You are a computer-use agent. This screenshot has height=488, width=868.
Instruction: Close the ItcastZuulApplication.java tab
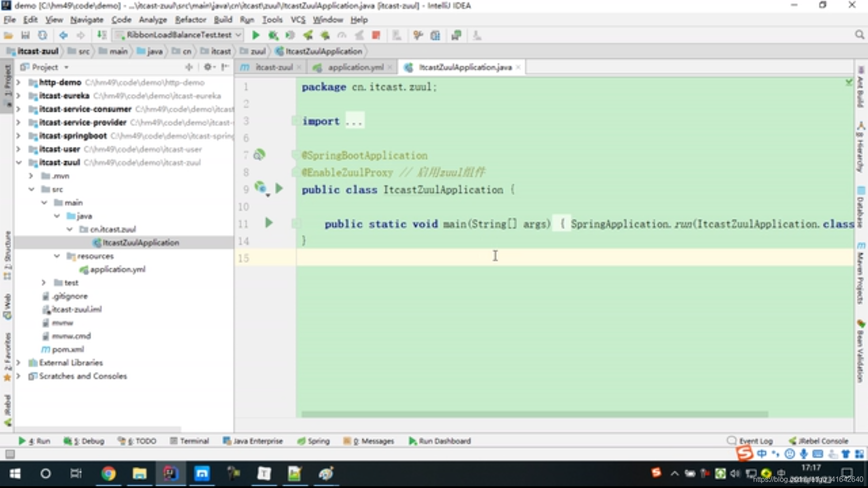[x=518, y=67]
